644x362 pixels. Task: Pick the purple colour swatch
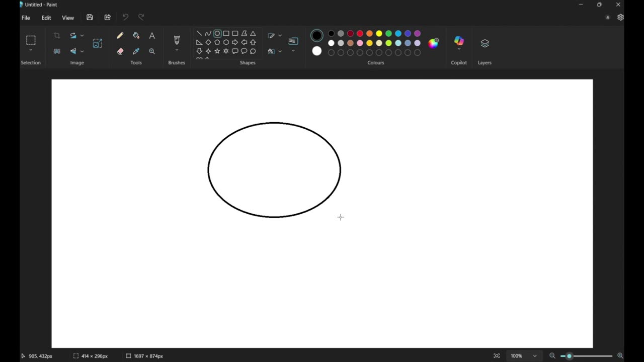click(x=417, y=34)
